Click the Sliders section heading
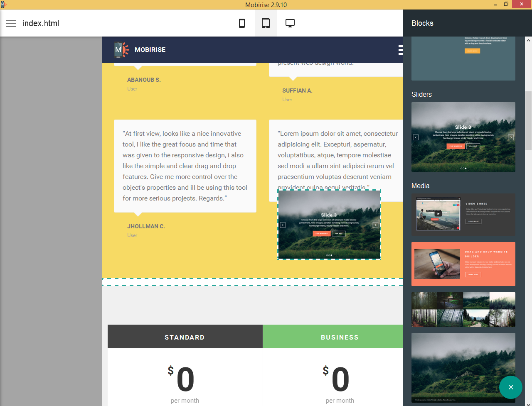Viewport: 532px width, 406px height. coord(421,94)
